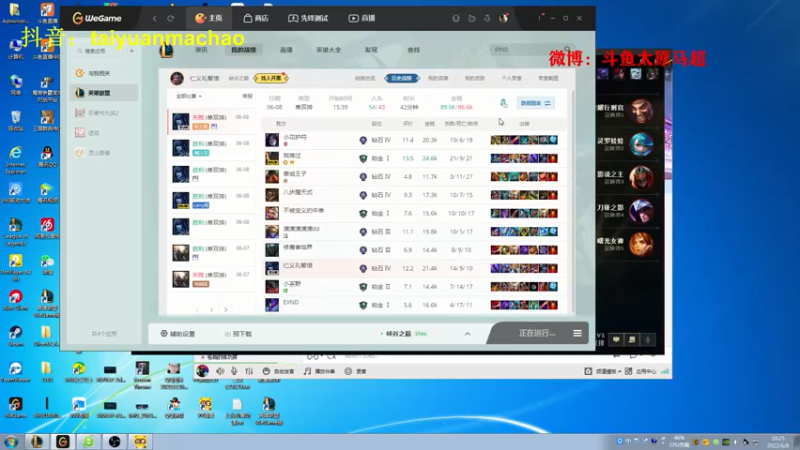Switch to the 英雄大全 tab
Screen dimensions: 800x450
click(x=328, y=49)
